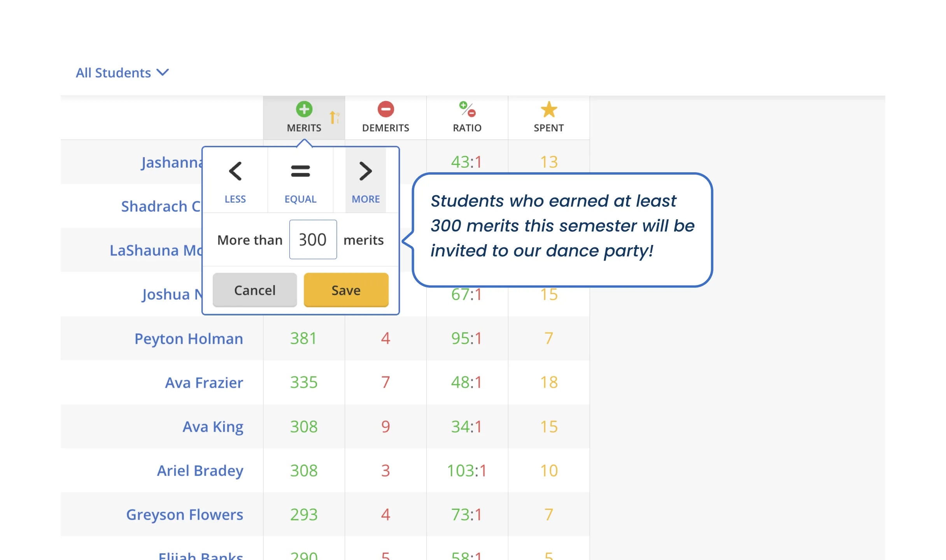The height and width of the screenshot is (560, 946).
Task: Open Peyton Holman's student profile
Action: (189, 339)
